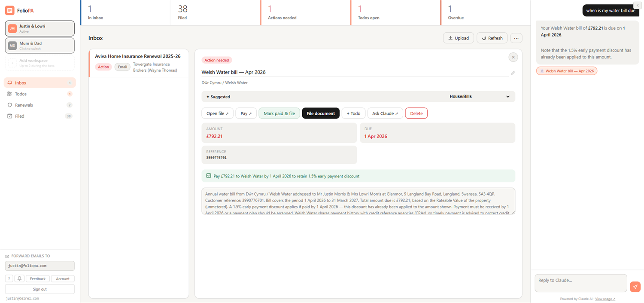Click the Ask Claude button
This screenshot has height=303, width=644.
(385, 113)
